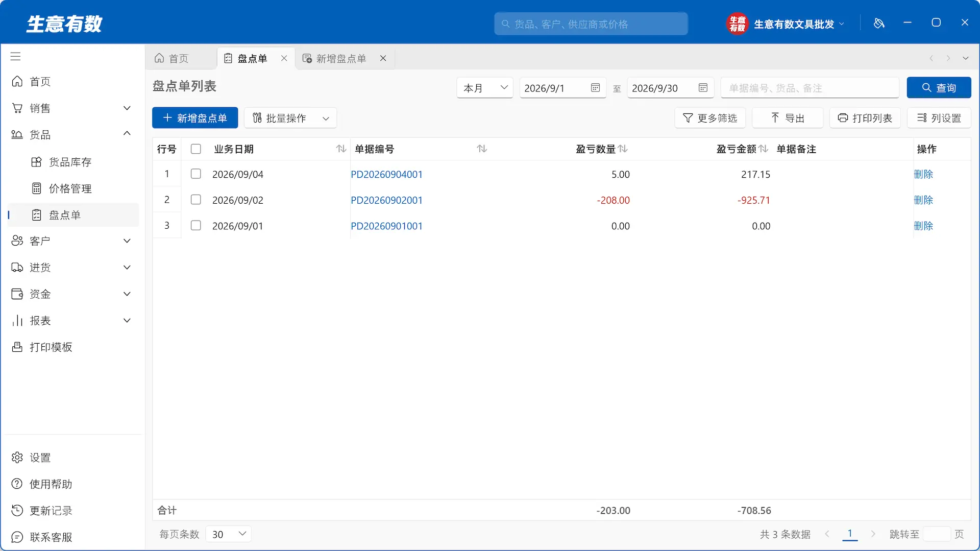The height and width of the screenshot is (551, 980).
Task: Open the 本月 date range dropdown
Action: [x=485, y=88]
